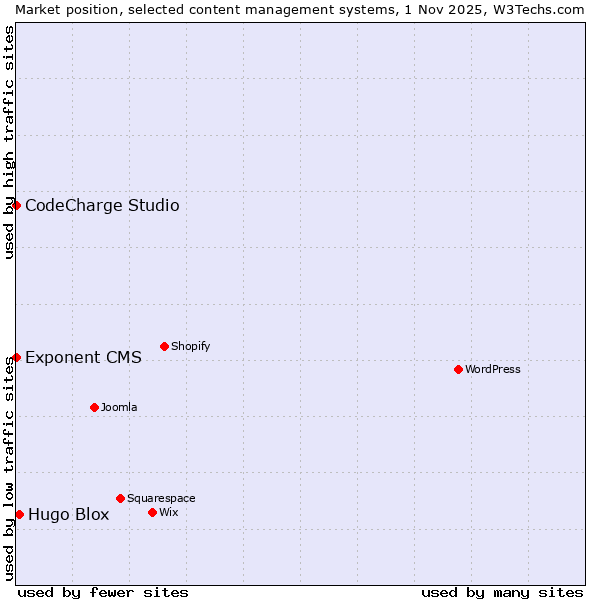Click the 'used by high traffic sites' axis label
The height and width of the screenshot is (600, 600).
click(9, 142)
